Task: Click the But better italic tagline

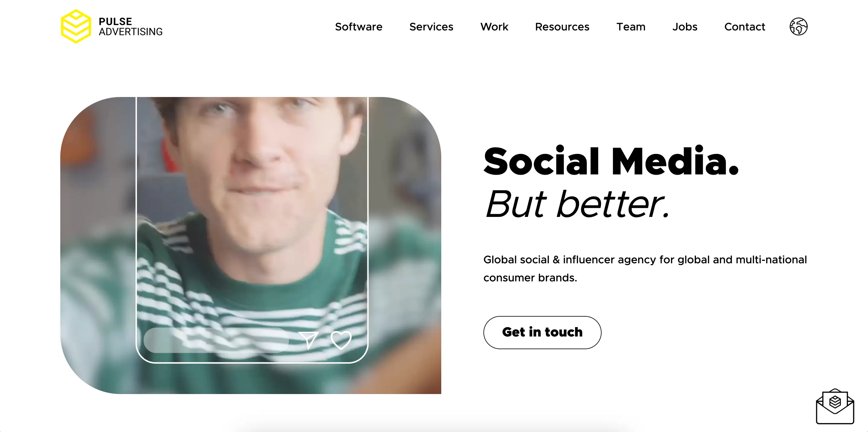Action: coord(577,204)
